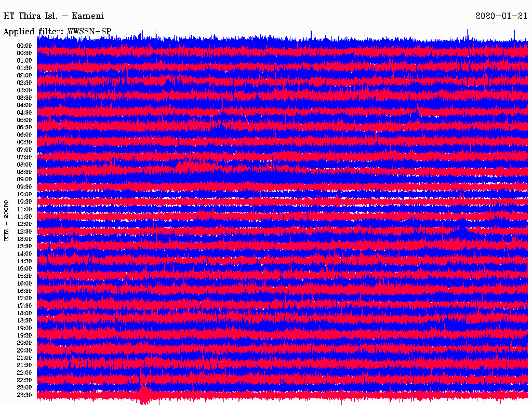Select the 05:00 time label
Viewport: 532px width, 405px height.
tap(24, 120)
